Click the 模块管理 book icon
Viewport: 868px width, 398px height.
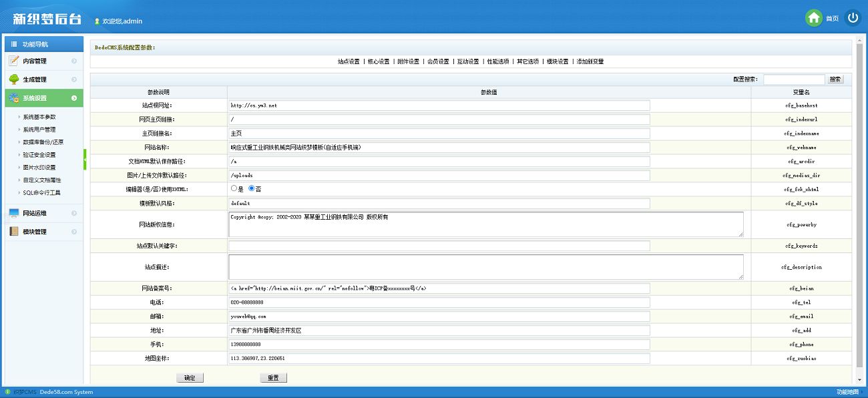coord(14,232)
